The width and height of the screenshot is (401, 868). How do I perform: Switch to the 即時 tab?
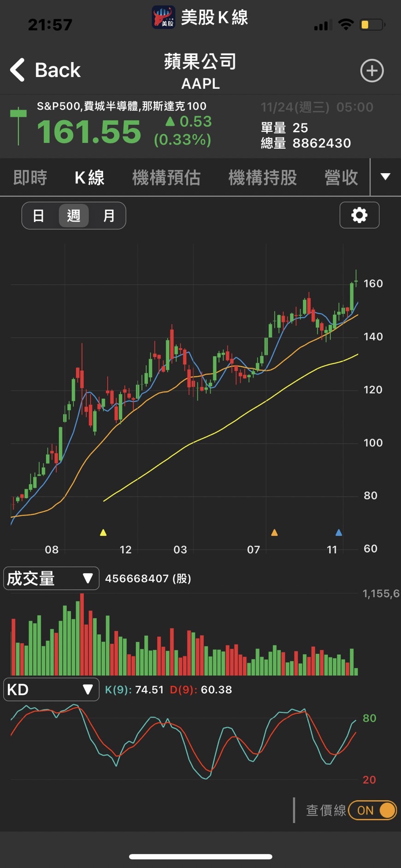[30, 177]
